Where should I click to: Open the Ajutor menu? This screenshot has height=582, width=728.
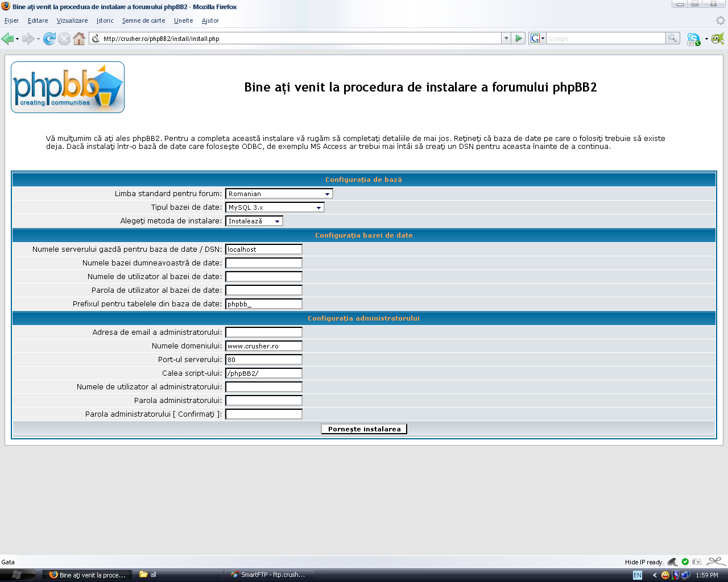tap(210, 20)
